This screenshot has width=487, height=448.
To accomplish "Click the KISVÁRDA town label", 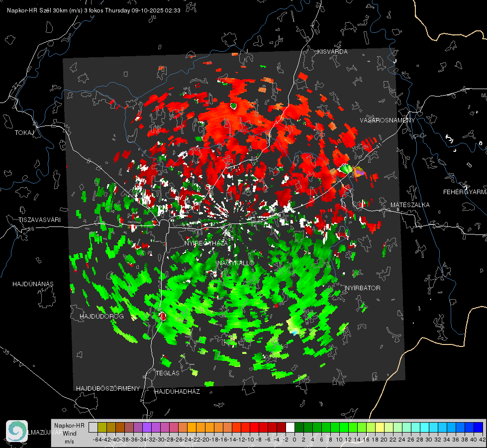I will [332, 52].
